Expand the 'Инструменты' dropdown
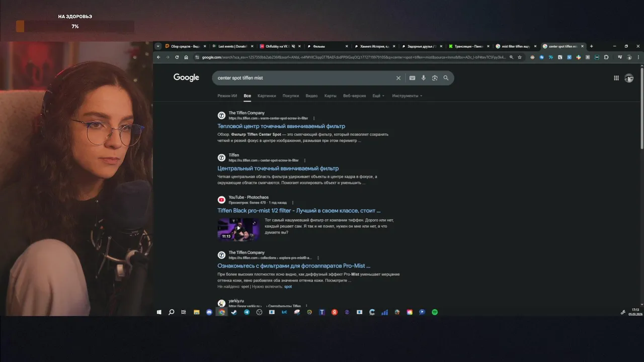644x362 pixels. click(407, 96)
